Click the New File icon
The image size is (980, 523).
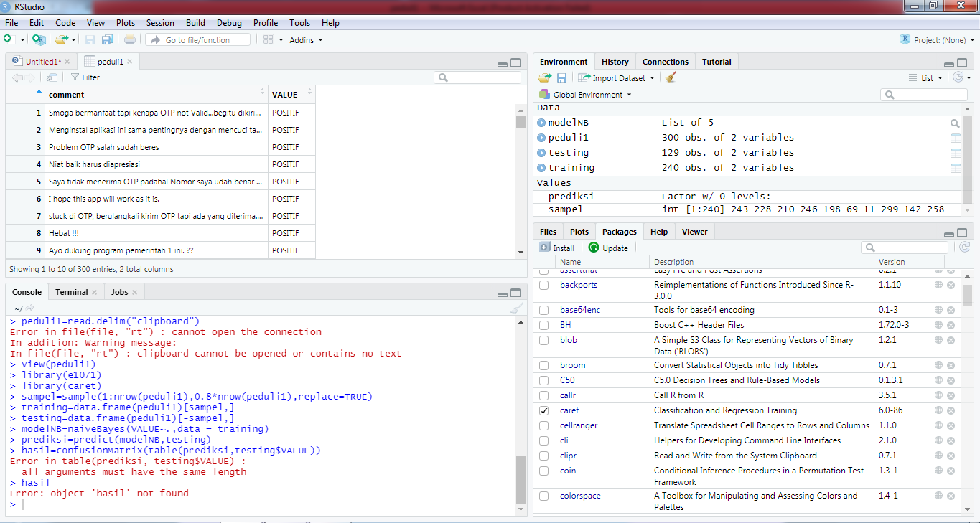(8, 39)
